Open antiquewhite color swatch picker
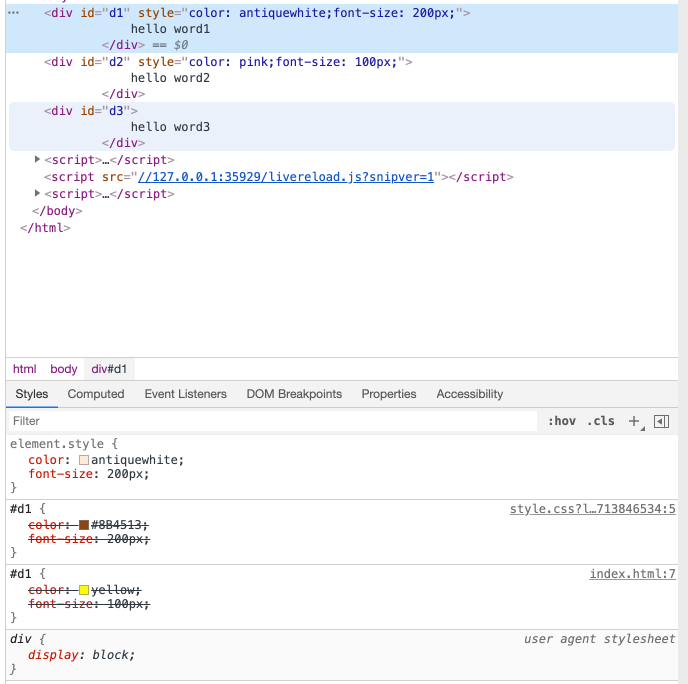The width and height of the screenshot is (688, 684). (84, 460)
